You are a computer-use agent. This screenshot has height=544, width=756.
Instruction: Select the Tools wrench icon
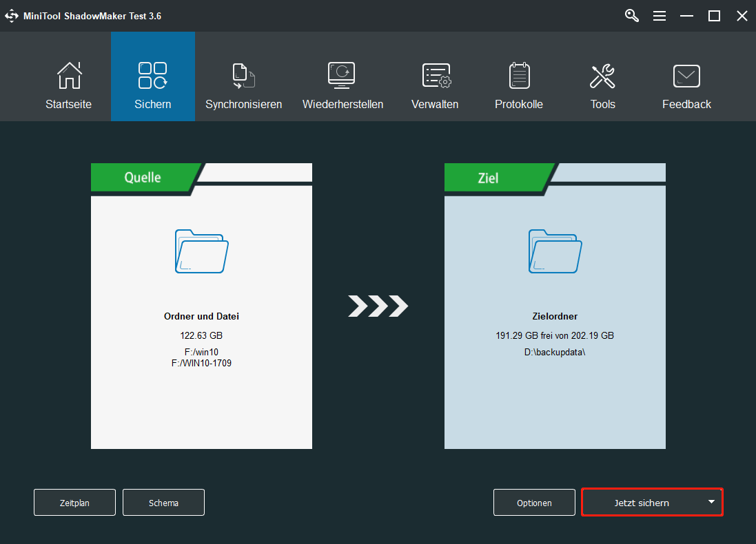(x=602, y=76)
